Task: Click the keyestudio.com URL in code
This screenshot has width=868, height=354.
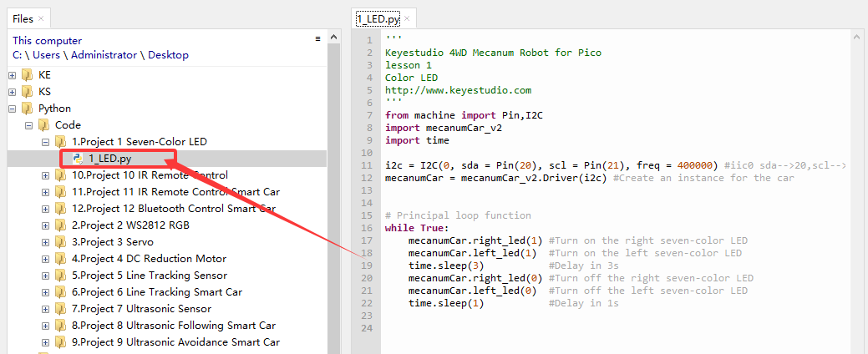Action: point(459,90)
